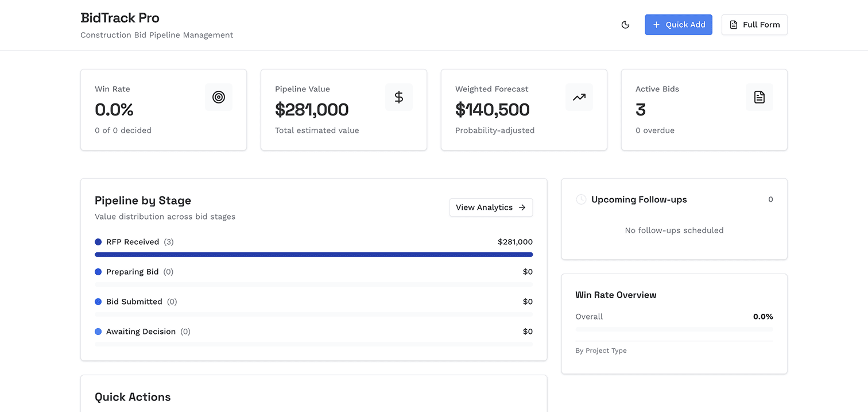The image size is (868, 412).
Task: Toggle dark mode using the moon icon
Action: pos(625,25)
